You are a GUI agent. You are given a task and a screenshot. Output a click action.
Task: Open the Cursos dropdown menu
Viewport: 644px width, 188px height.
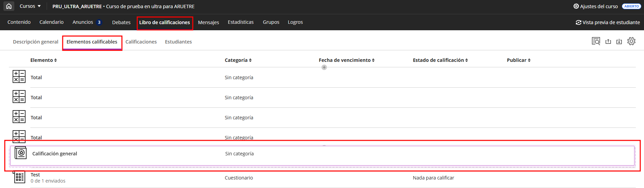point(30,6)
